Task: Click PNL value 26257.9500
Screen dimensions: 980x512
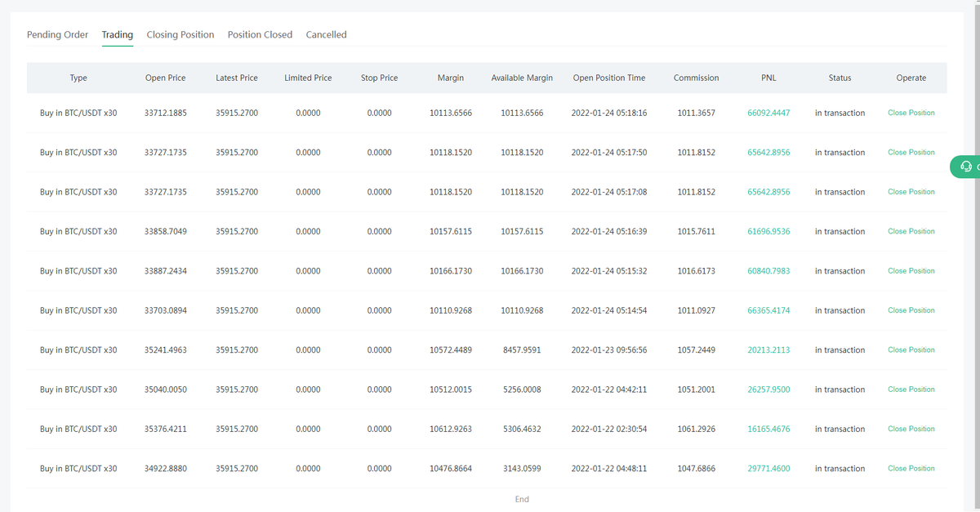Action: 768,390
